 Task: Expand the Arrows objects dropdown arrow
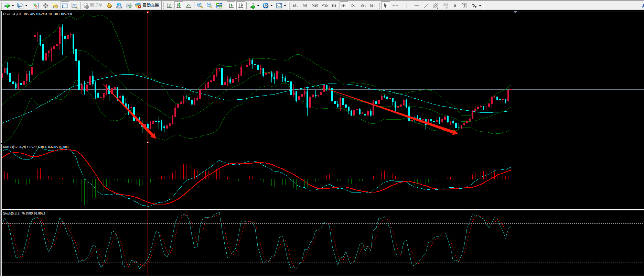tap(480, 5)
